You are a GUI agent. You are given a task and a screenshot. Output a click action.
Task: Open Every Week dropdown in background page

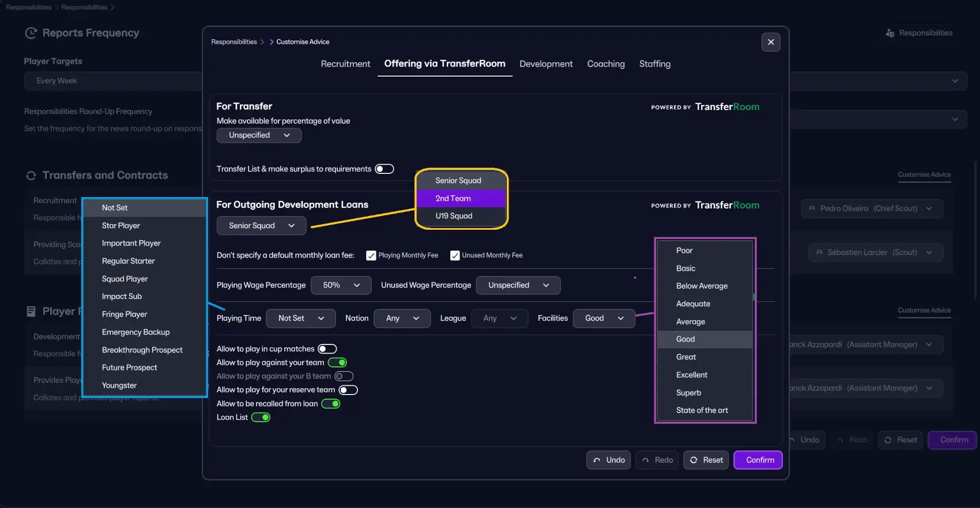(x=113, y=81)
